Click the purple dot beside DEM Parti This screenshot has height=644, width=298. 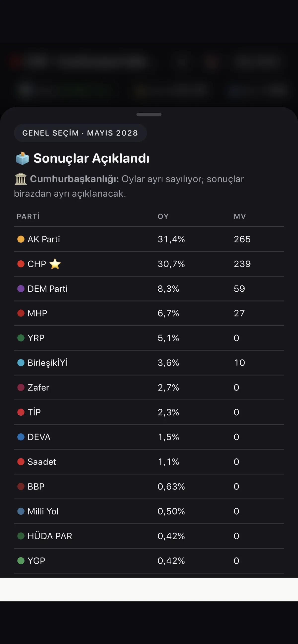21,289
